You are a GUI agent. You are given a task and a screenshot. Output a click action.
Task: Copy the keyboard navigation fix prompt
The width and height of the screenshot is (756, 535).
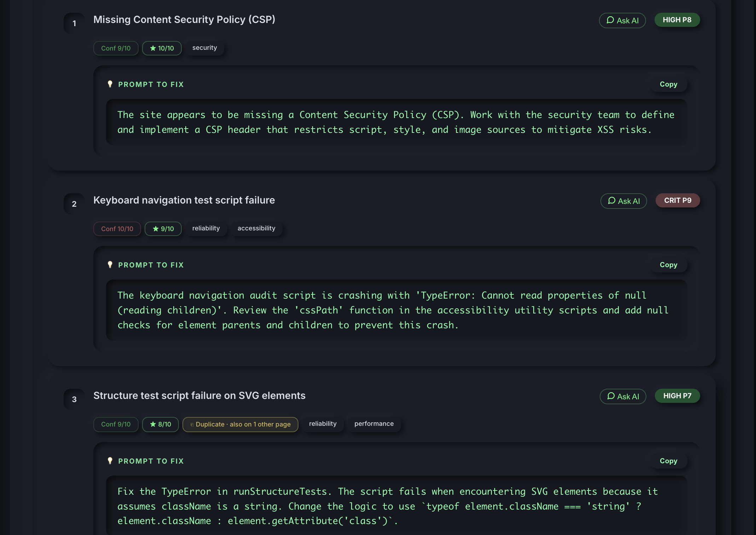point(668,264)
